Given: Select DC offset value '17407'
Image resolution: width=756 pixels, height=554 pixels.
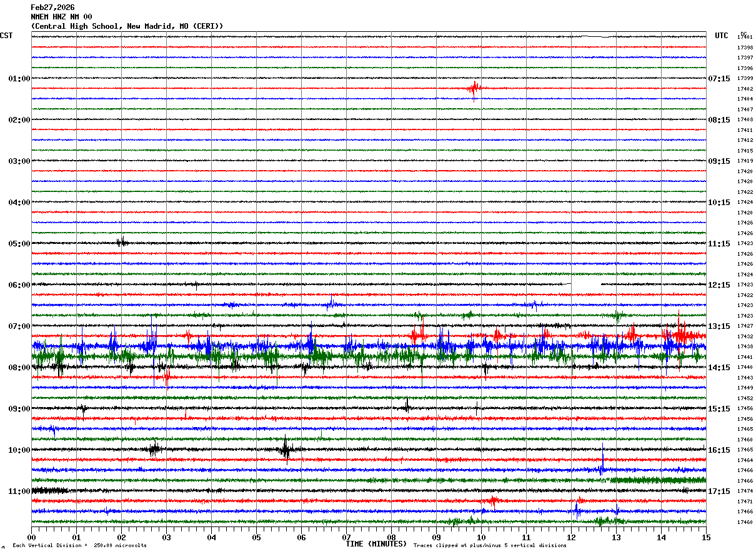Looking at the screenshot, I should coord(745,109).
